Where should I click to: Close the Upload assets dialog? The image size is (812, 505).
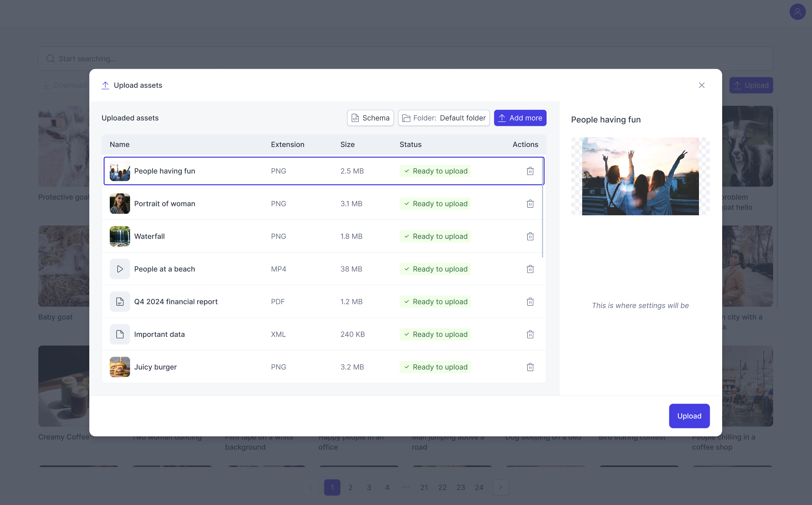point(701,85)
